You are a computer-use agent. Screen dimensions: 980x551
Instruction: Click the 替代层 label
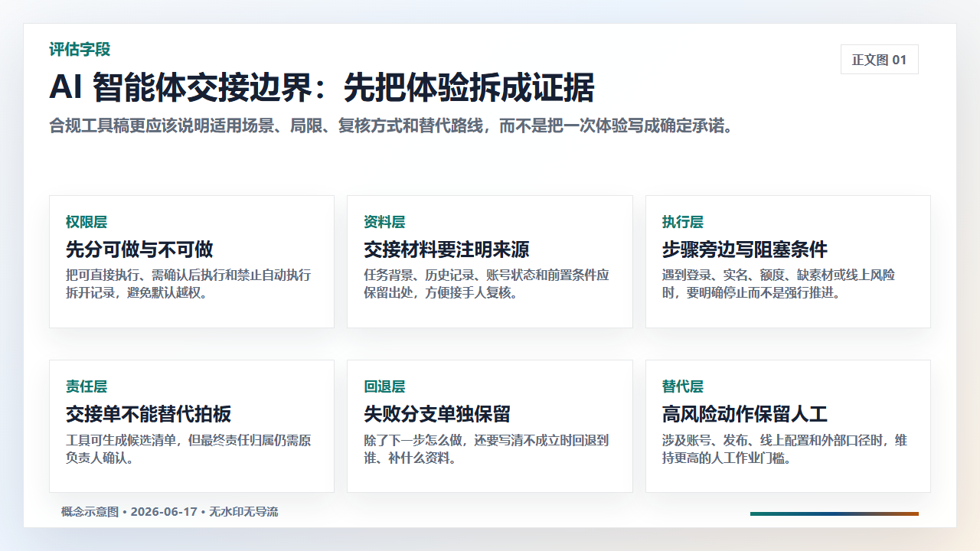(x=683, y=387)
